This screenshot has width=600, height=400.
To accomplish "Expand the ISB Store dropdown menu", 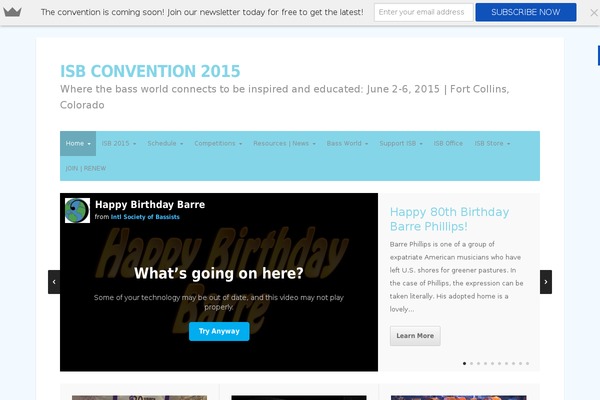I will coord(492,144).
